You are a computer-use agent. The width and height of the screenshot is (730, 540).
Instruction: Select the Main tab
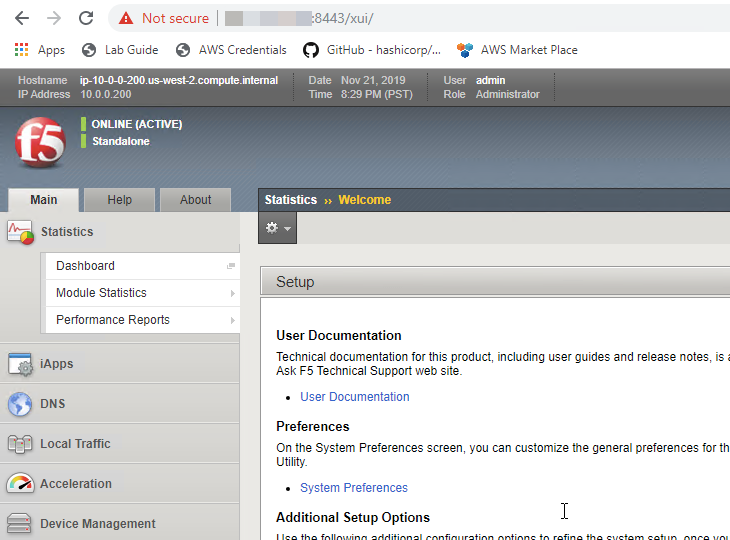(x=44, y=200)
